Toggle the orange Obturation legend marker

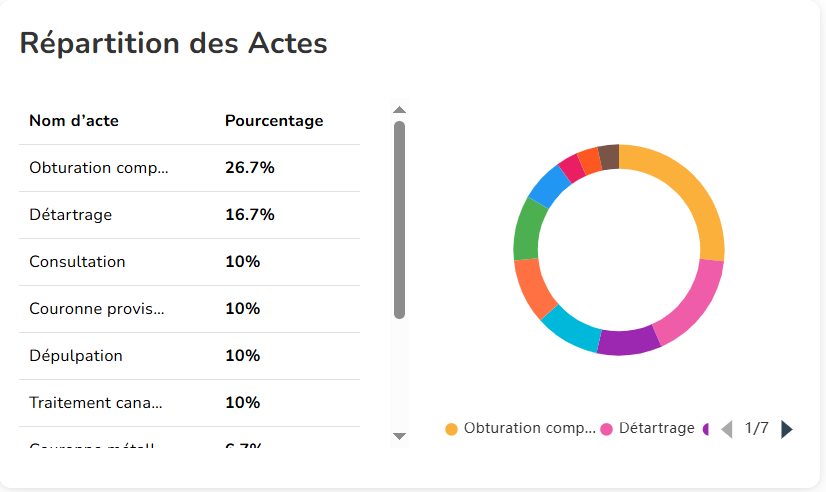click(x=451, y=429)
